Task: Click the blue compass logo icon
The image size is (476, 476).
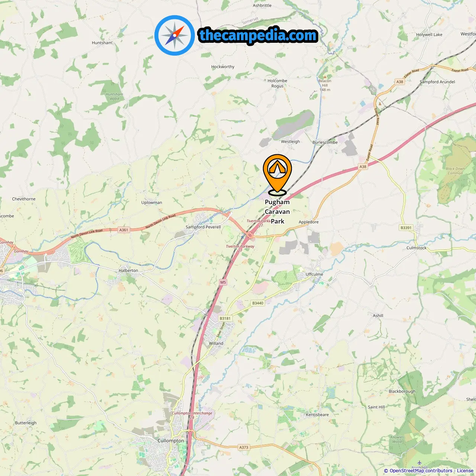Action: pyautogui.click(x=175, y=35)
